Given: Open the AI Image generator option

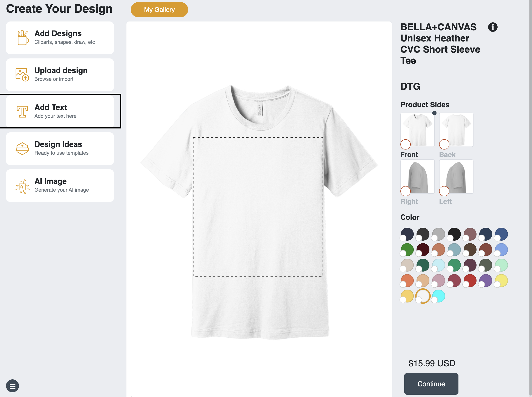Looking at the screenshot, I should tap(60, 186).
